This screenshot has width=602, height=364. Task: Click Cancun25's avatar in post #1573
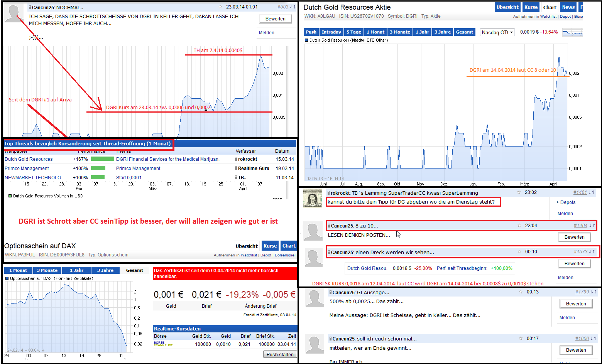point(314,258)
